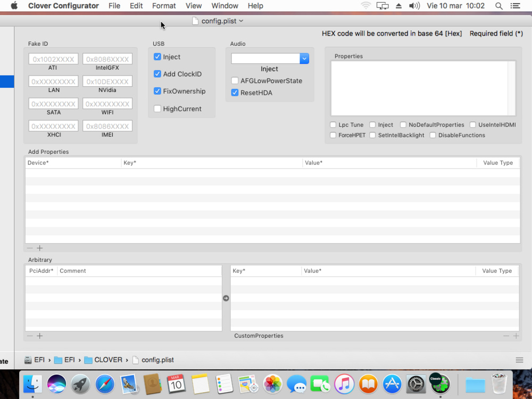Click the NVidia fake ID field
This screenshot has width=532, height=399.
coord(107,81)
